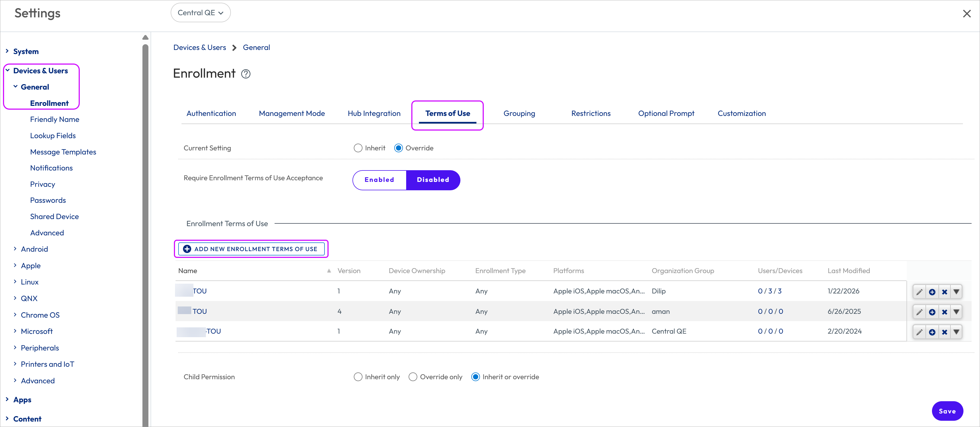Edit the Central QE row terms of use
Image resolution: width=980 pixels, height=427 pixels.
point(919,332)
